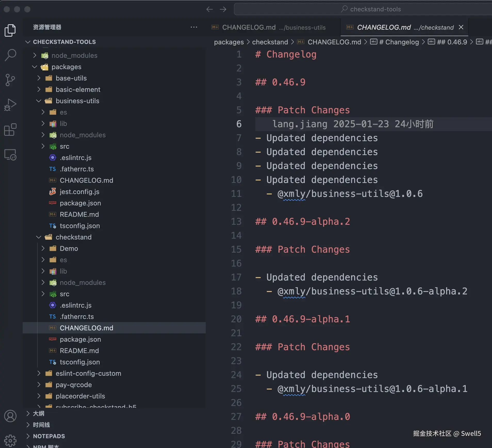Click the 资源管理器 explorer title
The width and height of the screenshot is (492, 448).
[x=47, y=27]
